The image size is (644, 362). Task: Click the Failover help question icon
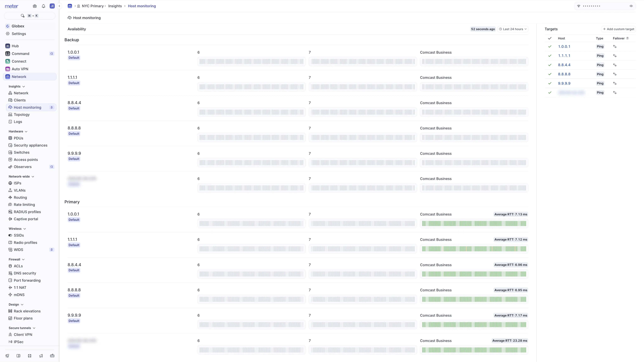[627, 38]
